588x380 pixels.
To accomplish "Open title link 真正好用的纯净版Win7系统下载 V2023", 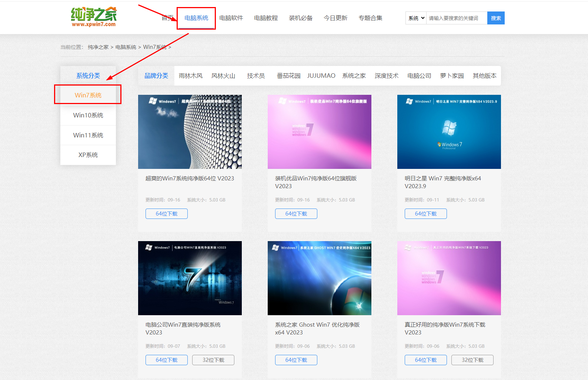I will 445,329.
